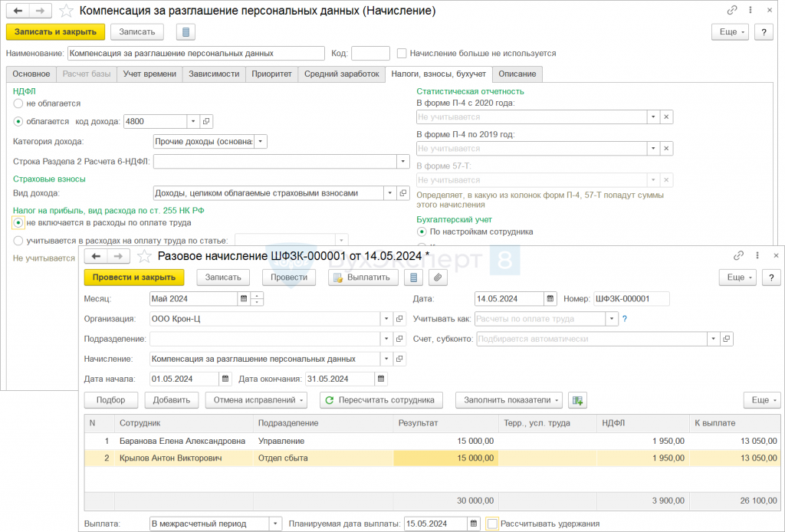Screen dimensions: 785x532
Task: Open the calendar picker for Дата начала
Action: pos(225,379)
